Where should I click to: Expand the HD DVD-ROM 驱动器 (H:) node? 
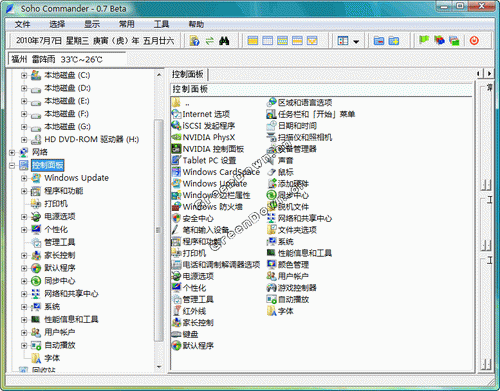click(x=24, y=140)
